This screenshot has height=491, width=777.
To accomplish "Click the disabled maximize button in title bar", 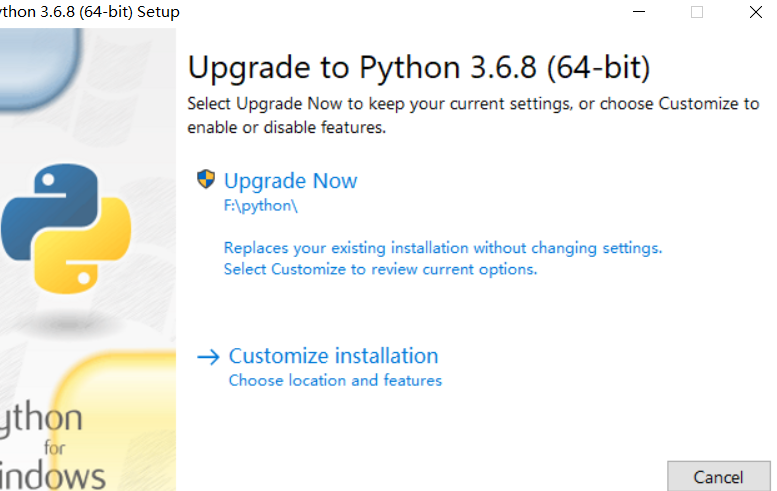I will [697, 12].
